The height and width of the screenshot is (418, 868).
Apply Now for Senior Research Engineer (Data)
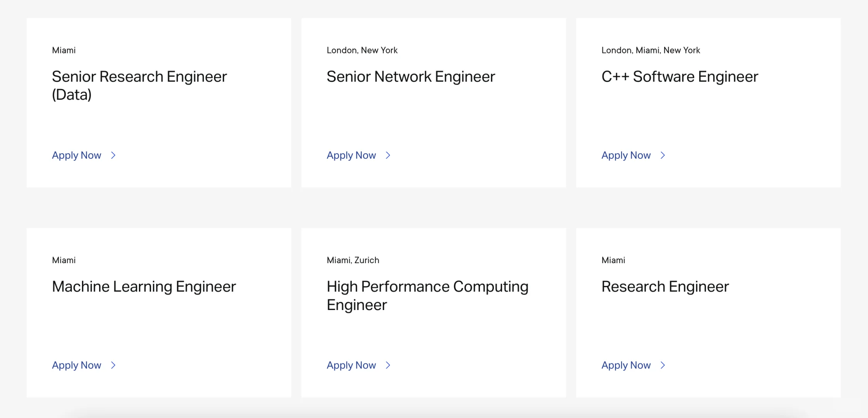click(77, 155)
